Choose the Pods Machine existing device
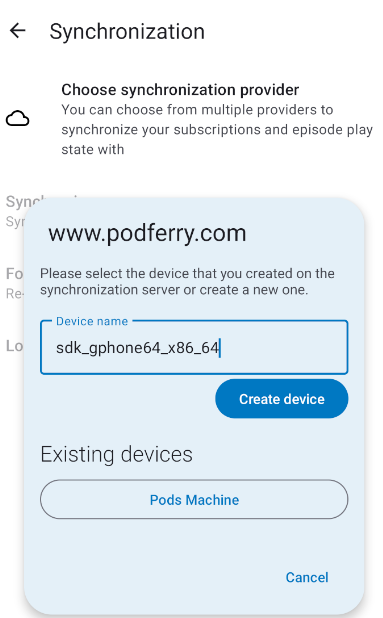Viewport: 383px width, 618px height. pyautogui.click(x=194, y=499)
